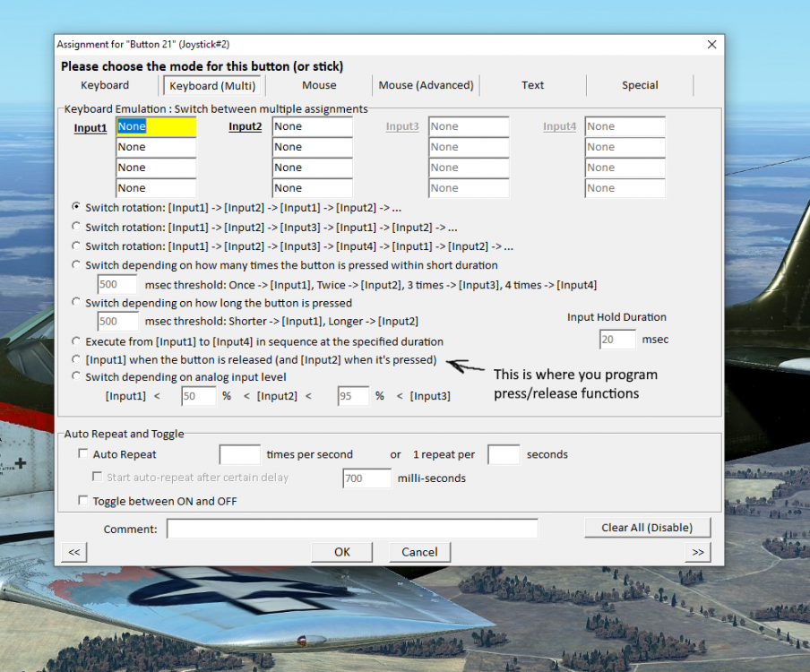Click the OK button

340,552
